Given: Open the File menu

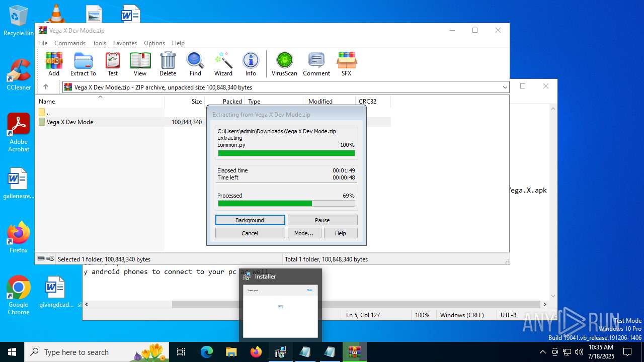Looking at the screenshot, I should pos(43,43).
